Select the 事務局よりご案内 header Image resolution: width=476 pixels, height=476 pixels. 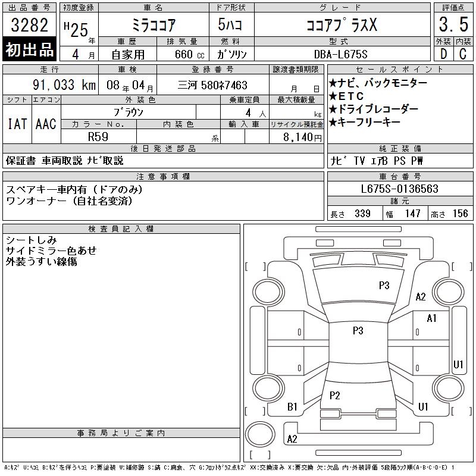tap(121, 433)
